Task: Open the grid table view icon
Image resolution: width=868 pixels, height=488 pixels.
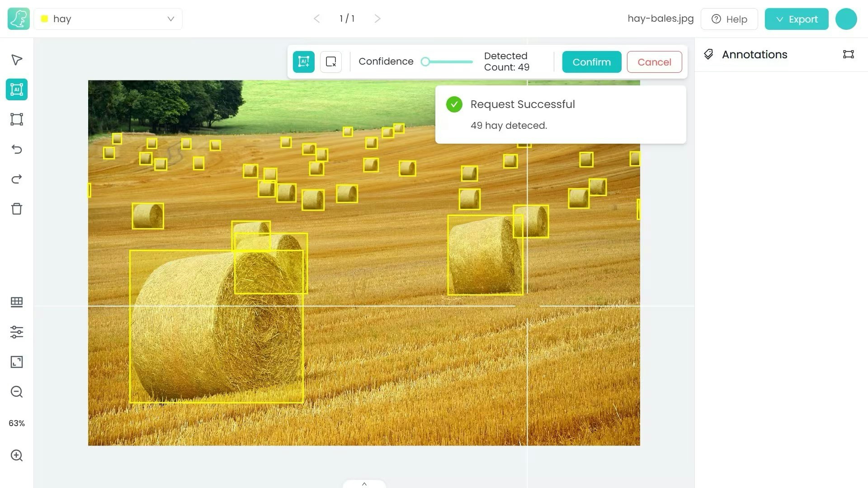Action: (17, 302)
